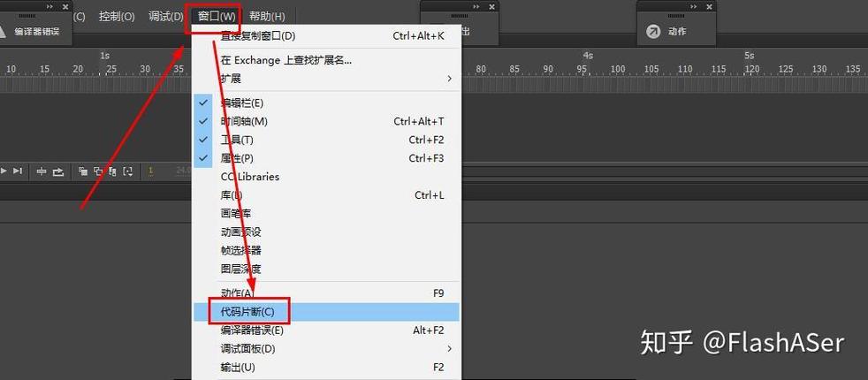Open the 控制(O) menu
The height and width of the screenshot is (380, 868).
117,16
